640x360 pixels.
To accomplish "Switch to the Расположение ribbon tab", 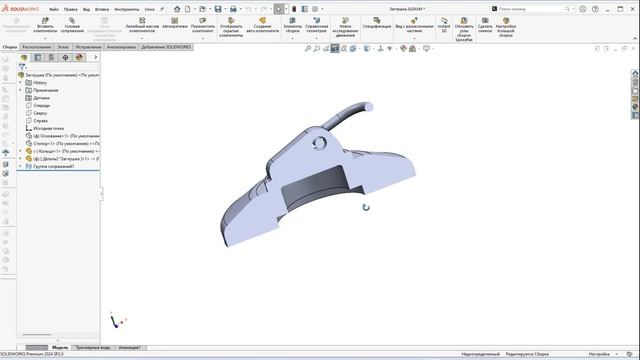I will 37,47.
